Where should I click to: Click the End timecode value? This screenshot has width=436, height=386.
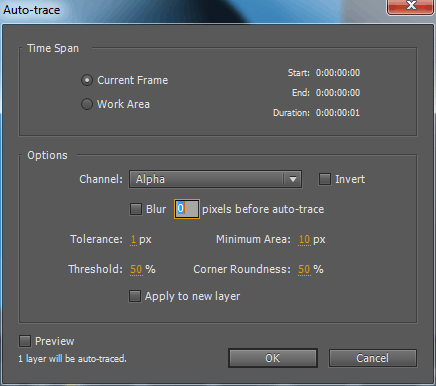click(x=338, y=93)
